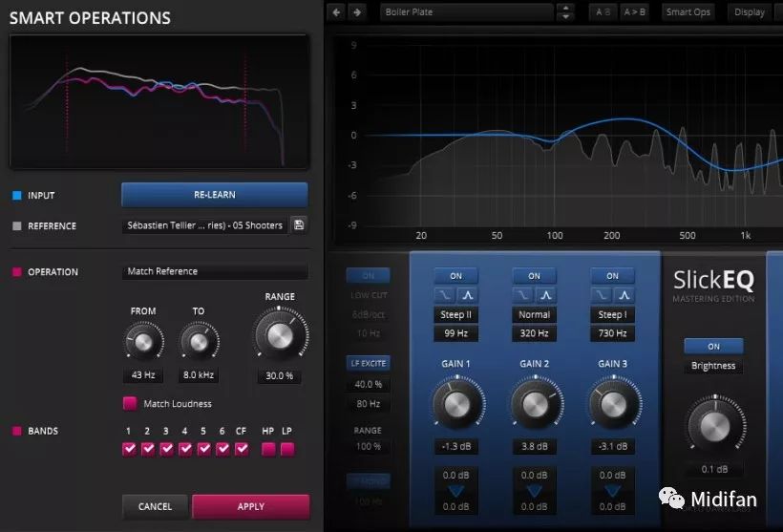
Task: Open the Sébastien Tellier reference dropdown
Action: (204, 225)
